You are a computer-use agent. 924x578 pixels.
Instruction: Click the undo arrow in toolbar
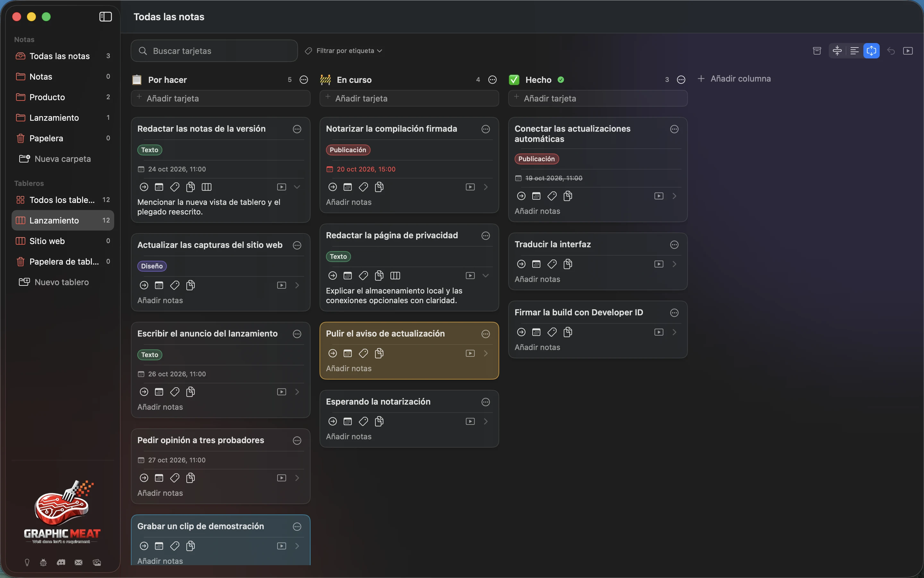(x=891, y=51)
